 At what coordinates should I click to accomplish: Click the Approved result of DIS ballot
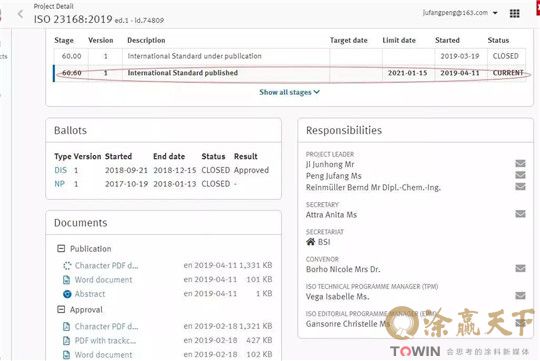point(251,170)
